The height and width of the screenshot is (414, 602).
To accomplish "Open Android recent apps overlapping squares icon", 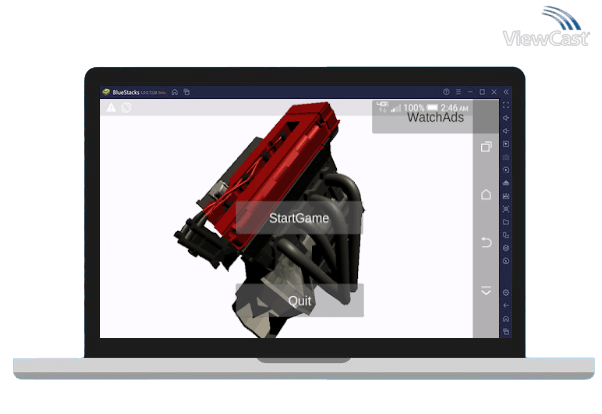I will [486, 147].
